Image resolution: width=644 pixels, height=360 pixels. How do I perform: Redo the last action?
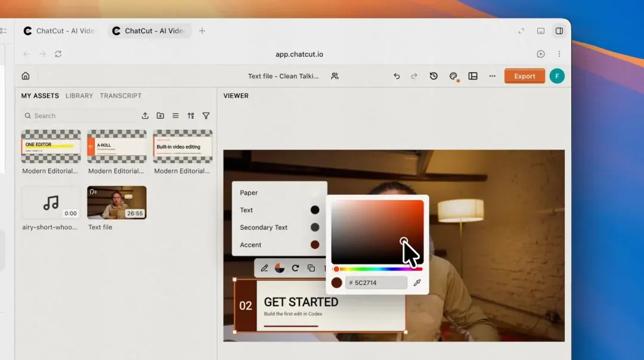(x=414, y=76)
